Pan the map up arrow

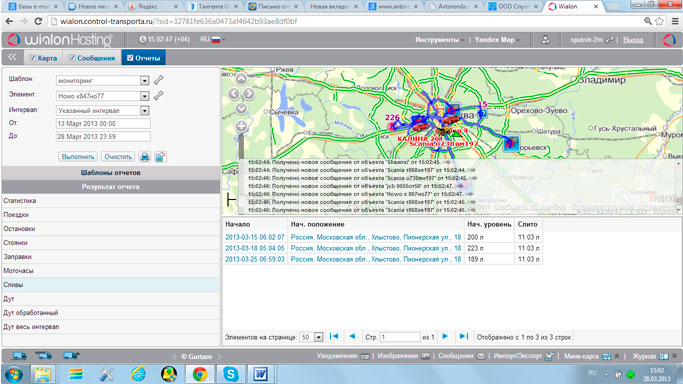click(241, 78)
